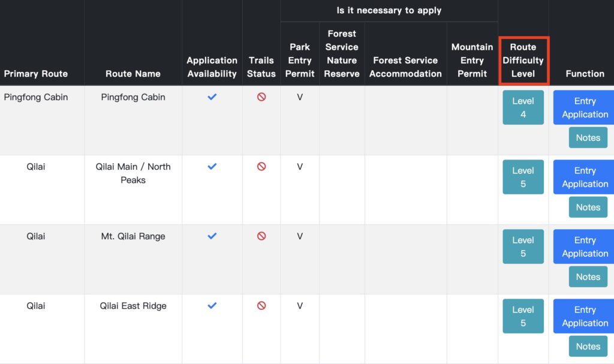Image resolution: width=614 pixels, height=364 pixels.
Task: Click the blue checkmark for Pingfong Cabin
Action: (212, 97)
